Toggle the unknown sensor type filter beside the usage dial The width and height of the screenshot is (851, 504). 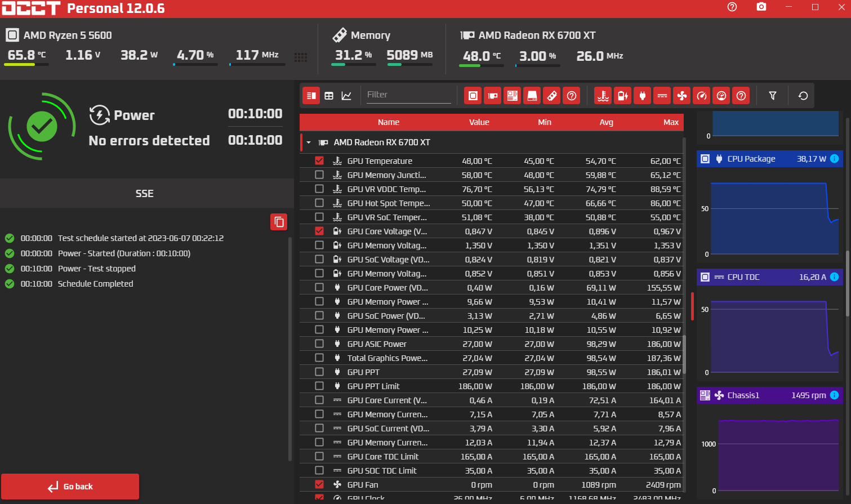click(741, 96)
